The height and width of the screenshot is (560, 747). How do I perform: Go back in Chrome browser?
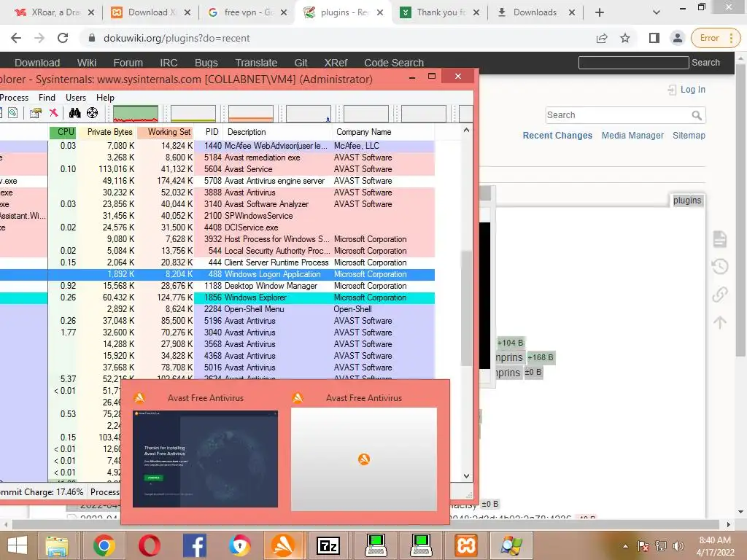[x=16, y=38]
